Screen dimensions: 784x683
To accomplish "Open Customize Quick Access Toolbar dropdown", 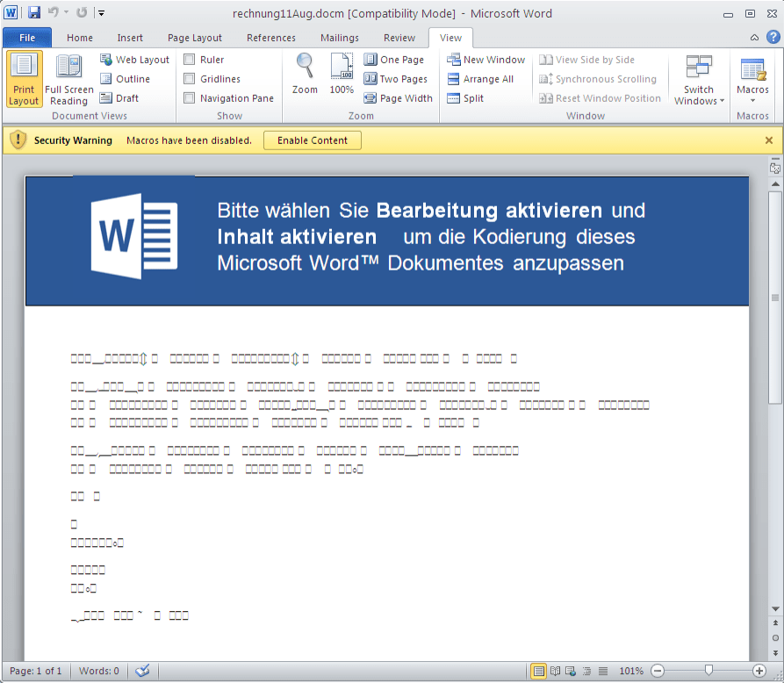I will point(101,13).
